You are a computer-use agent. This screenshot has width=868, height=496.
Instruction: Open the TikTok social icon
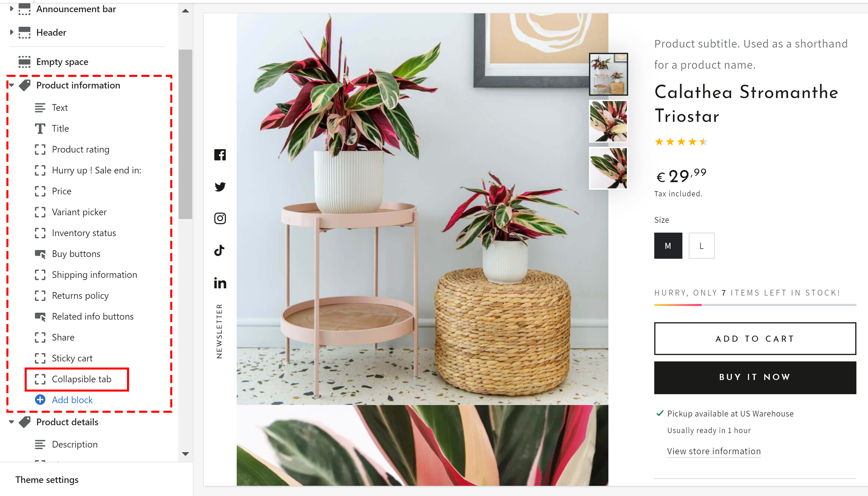tap(219, 250)
